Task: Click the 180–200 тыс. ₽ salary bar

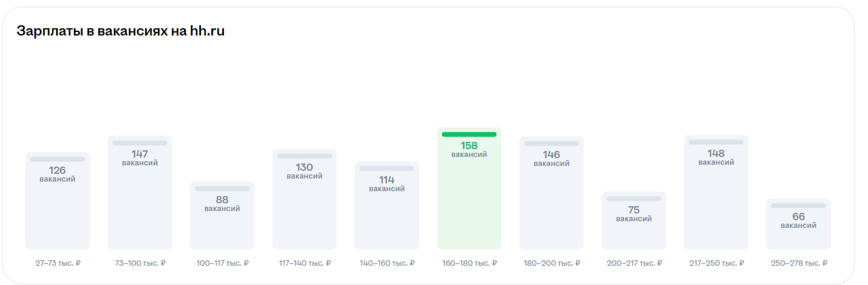Action: (x=551, y=193)
